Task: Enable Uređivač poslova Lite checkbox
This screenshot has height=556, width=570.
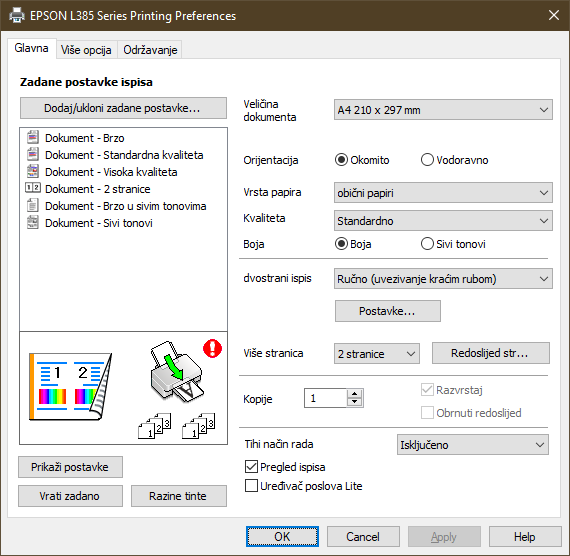Action: coord(251,486)
